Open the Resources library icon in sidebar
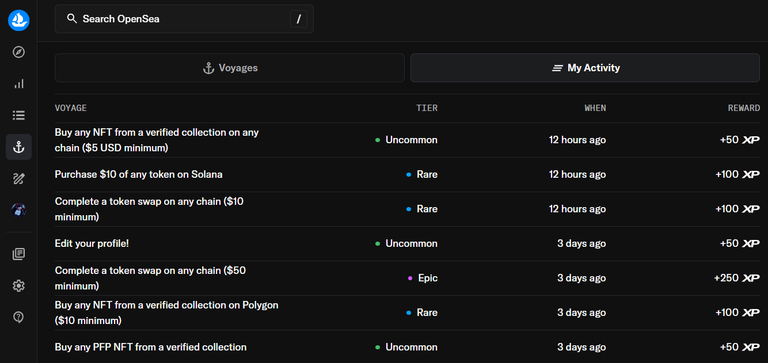This screenshot has width=768, height=363. click(x=19, y=254)
